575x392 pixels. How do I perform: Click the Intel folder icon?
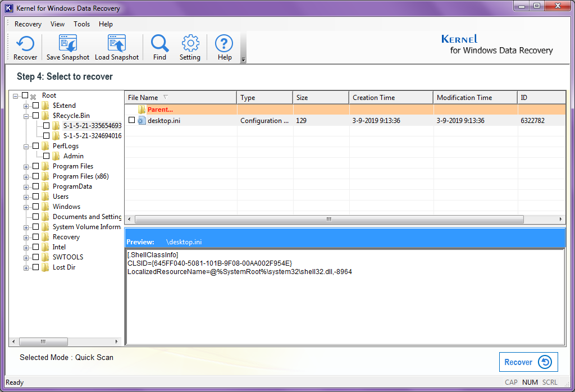[x=45, y=247]
